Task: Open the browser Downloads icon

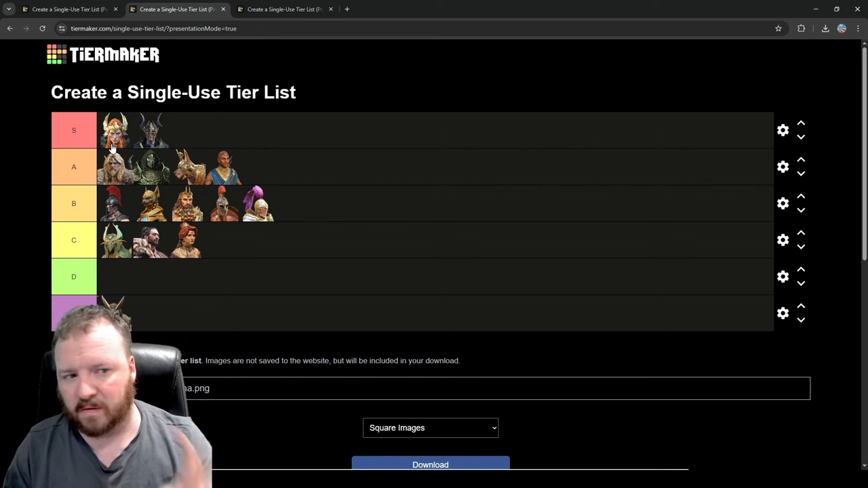Action: (825, 28)
